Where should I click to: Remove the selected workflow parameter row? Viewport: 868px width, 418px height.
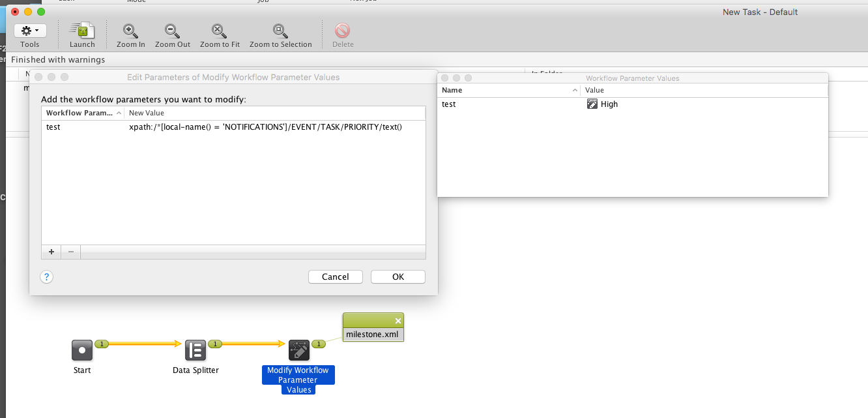(x=71, y=252)
